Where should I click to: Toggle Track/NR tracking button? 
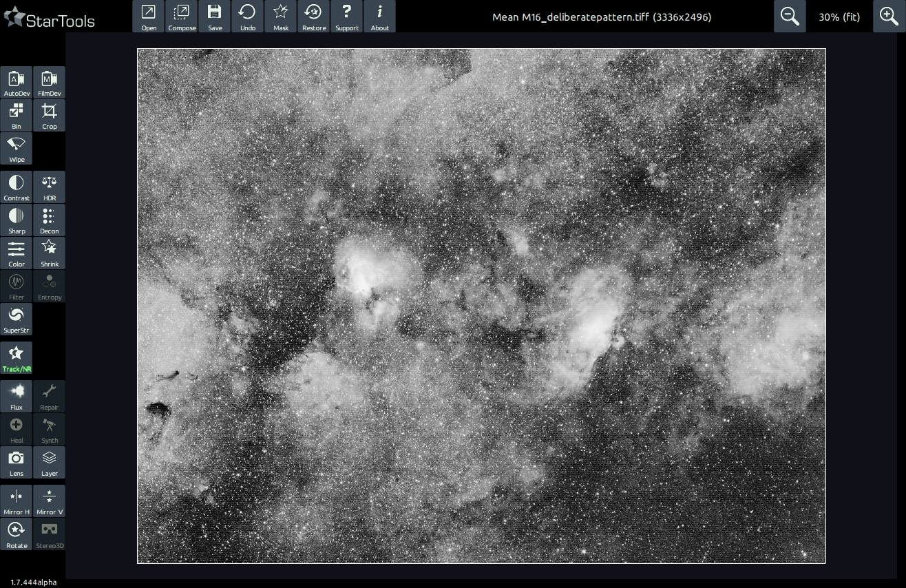[17, 358]
